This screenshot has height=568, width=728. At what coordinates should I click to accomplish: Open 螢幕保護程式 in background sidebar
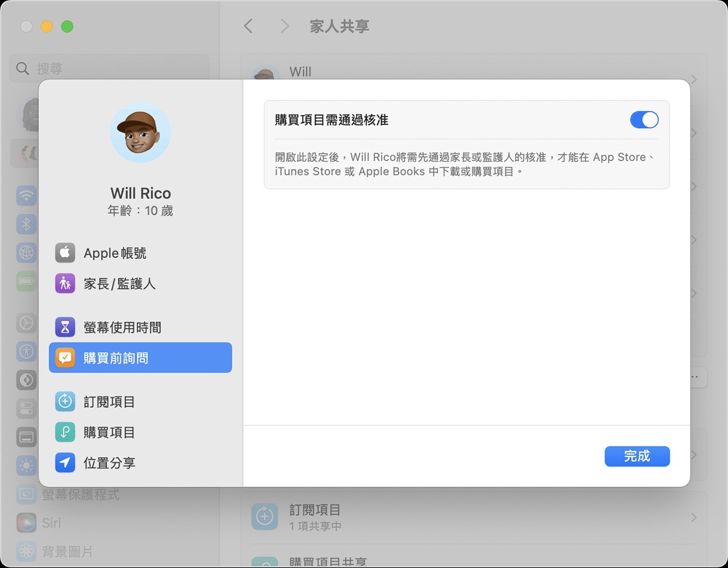tap(81, 495)
